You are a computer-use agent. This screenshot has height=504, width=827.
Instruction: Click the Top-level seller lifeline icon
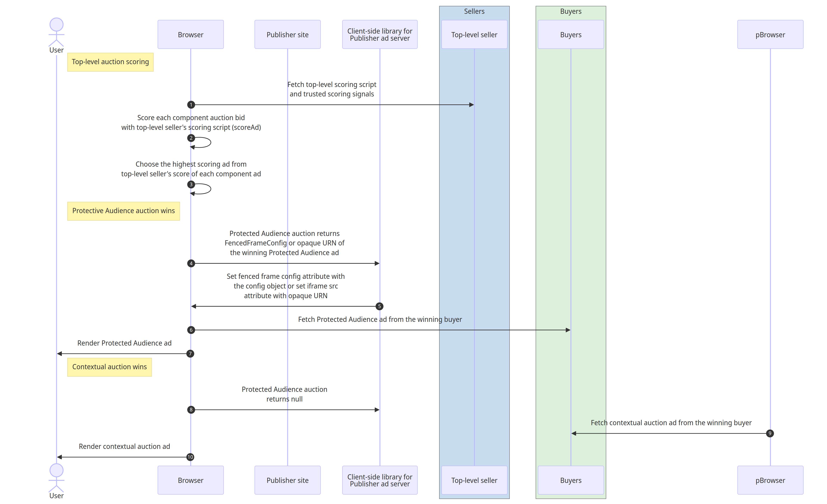474,34
